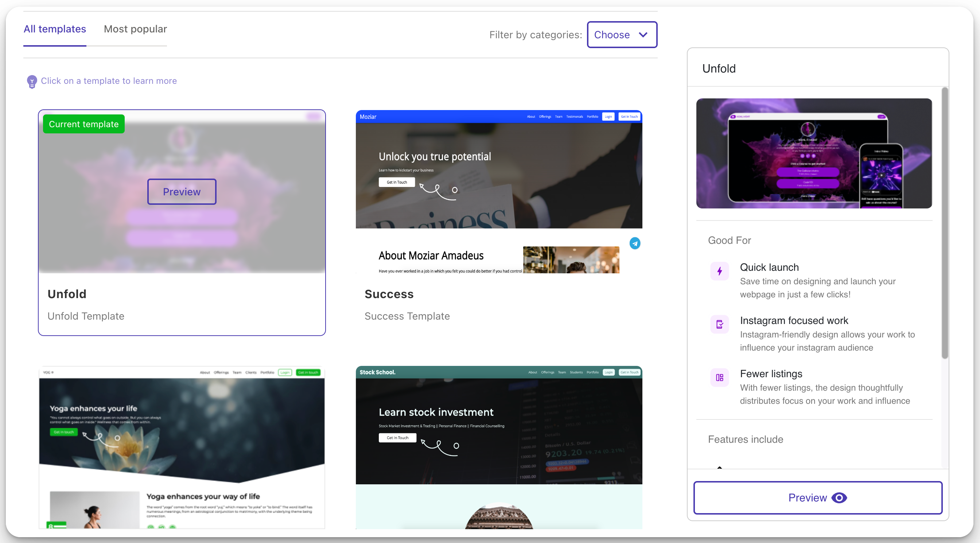Click the Success template title
The image size is (980, 543).
[389, 294]
